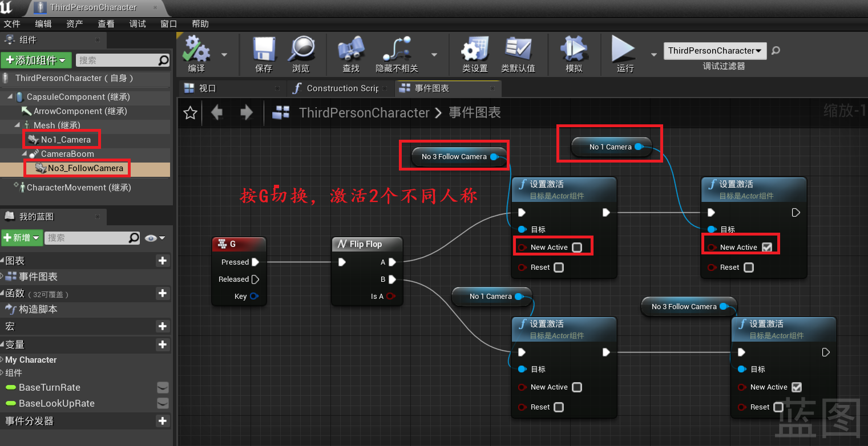This screenshot has width=868, height=446.
Task: Click the debug filter magnifier icon
Action: [776, 50]
